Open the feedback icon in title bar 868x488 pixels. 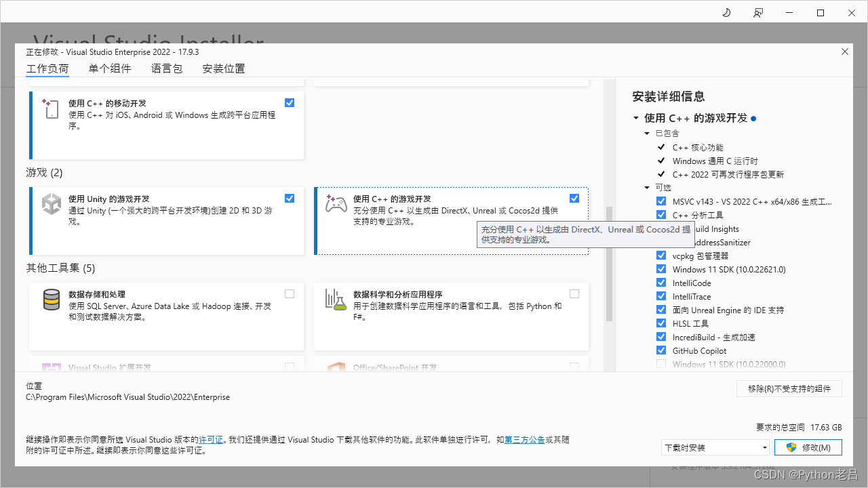click(x=757, y=13)
